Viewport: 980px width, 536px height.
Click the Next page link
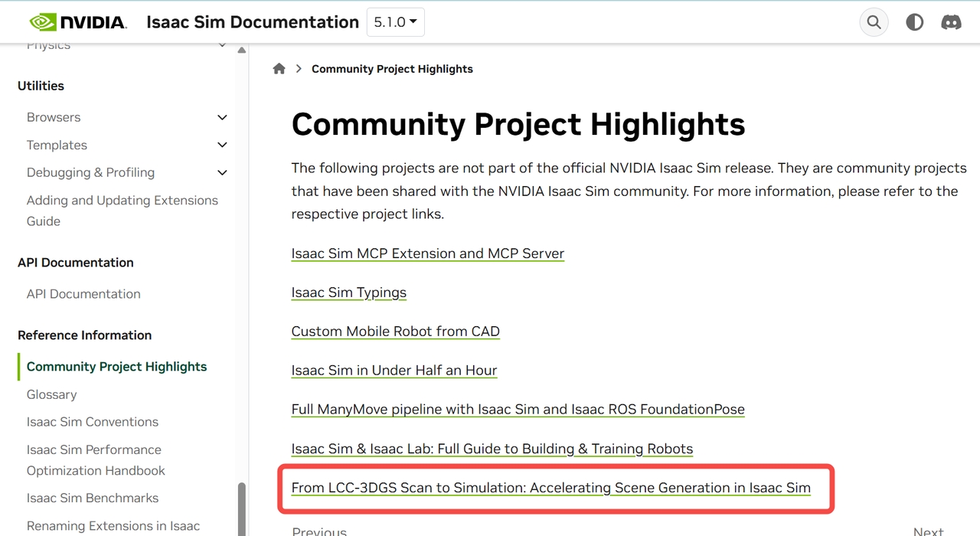click(x=928, y=531)
